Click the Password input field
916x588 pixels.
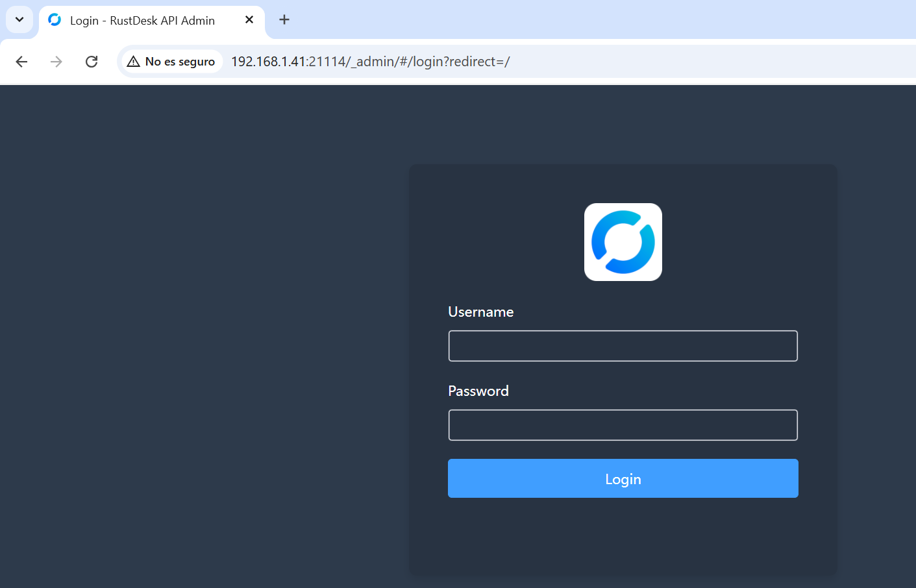623,425
